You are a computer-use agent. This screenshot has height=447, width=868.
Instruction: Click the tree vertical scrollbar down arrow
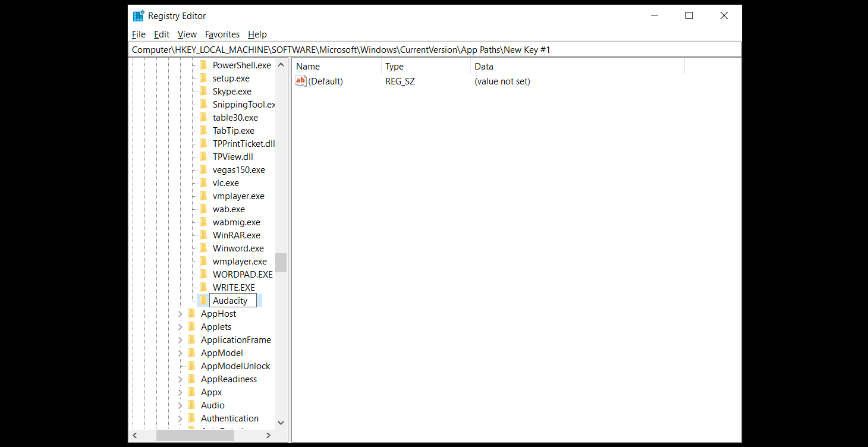click(x=281, y=423)
